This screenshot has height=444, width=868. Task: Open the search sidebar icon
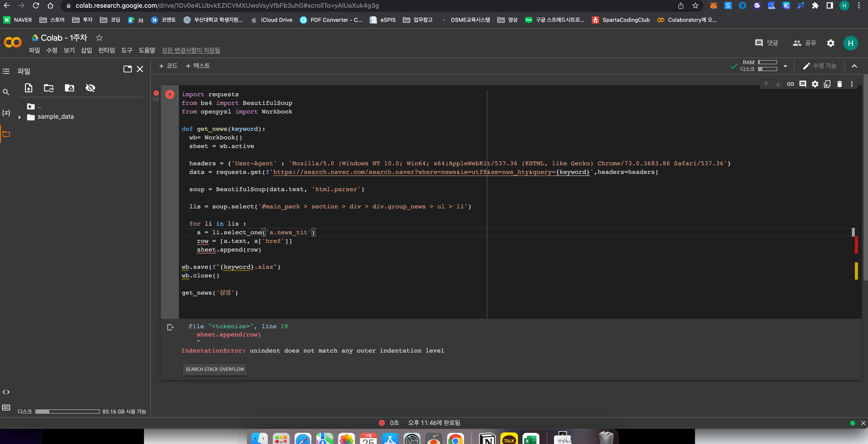coord(6,92)
